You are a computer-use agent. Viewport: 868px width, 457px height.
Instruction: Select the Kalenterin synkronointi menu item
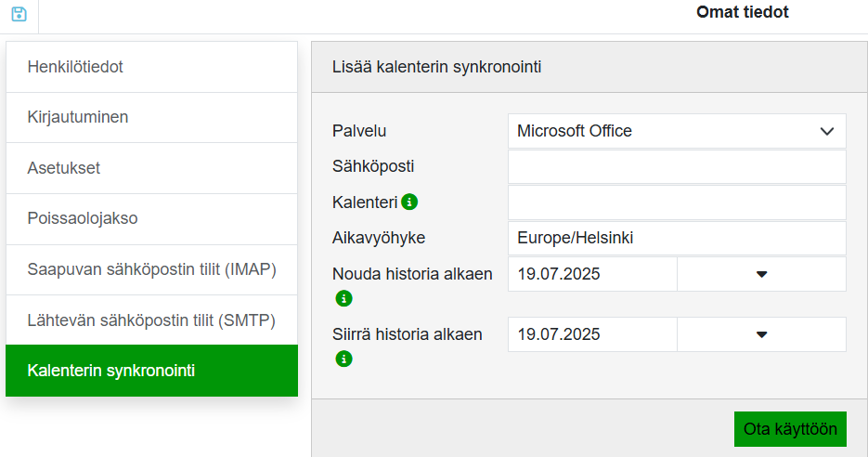click(151, 371)
